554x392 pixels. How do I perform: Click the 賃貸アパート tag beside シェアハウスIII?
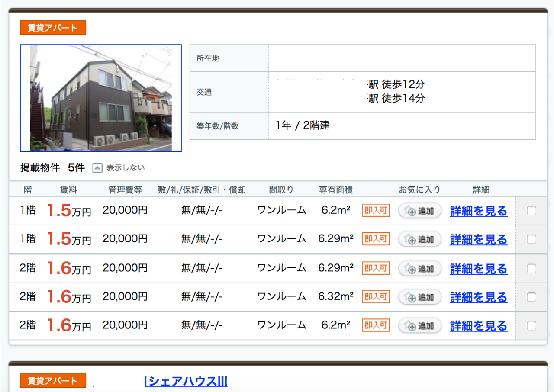point(53,381)
